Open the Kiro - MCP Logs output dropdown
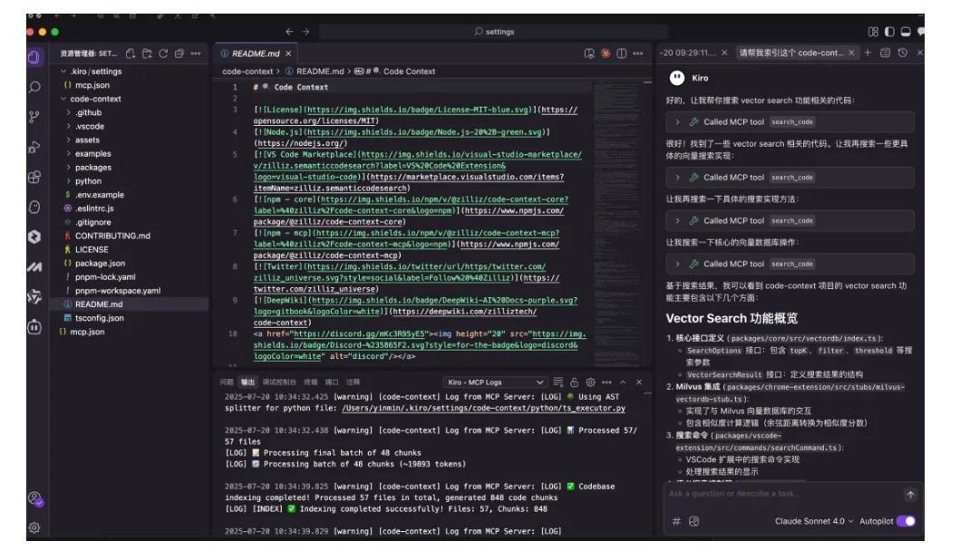 tap(494, 382)
